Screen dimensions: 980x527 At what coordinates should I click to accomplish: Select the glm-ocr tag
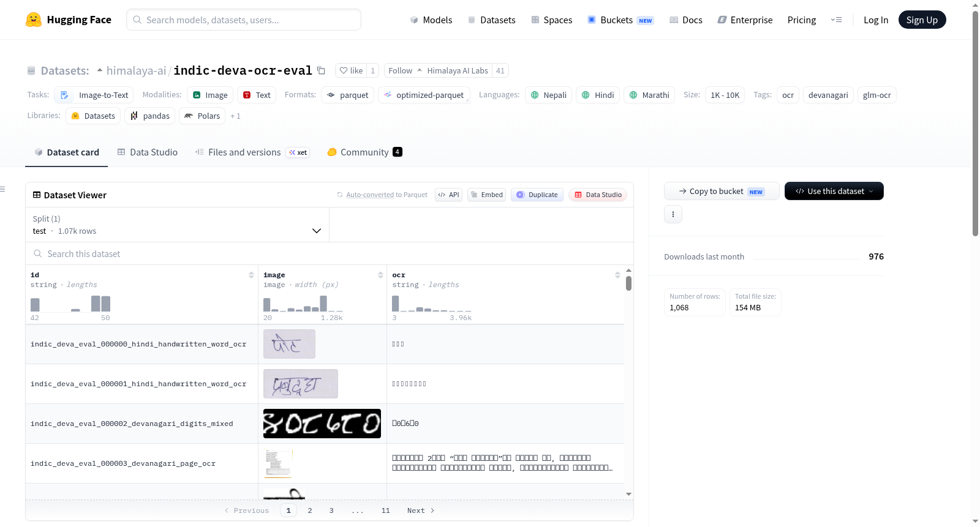[x=876, y=95]
